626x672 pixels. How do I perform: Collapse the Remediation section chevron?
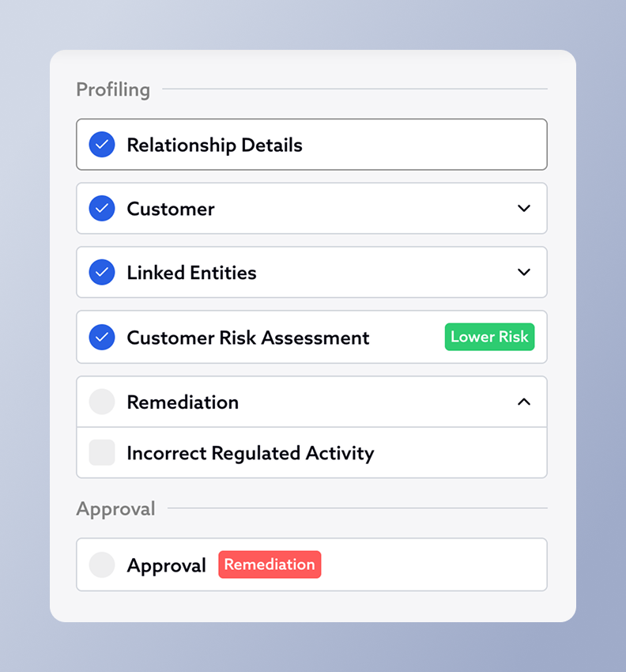click(x=523, y=402)
